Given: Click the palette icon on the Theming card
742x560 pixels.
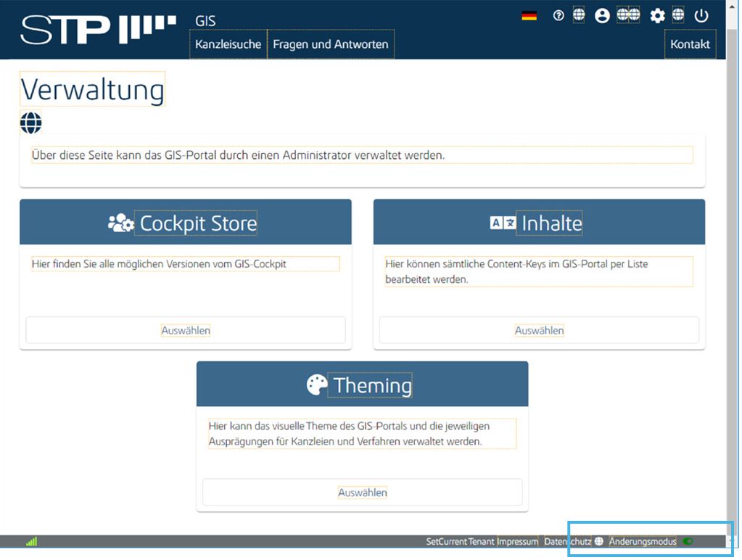Looking at the screenshot, I should [x=317, y=385].
